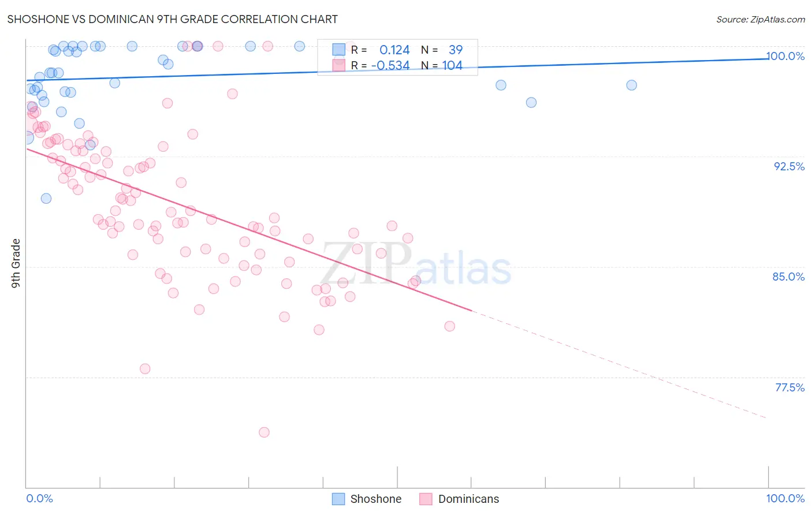Click the R value 0.124 text
The width and height of the screenshot is (812, 515).
(394, 50)
